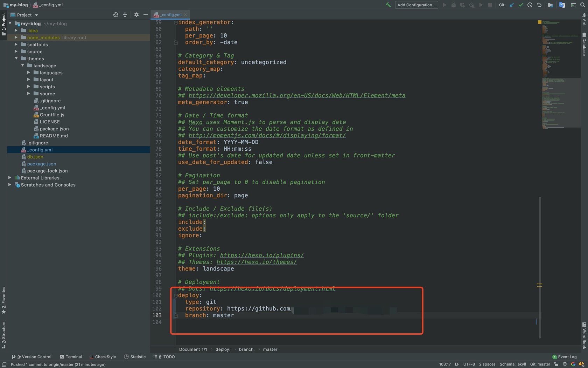Toggle read-only lock icon in status bar

556,364
